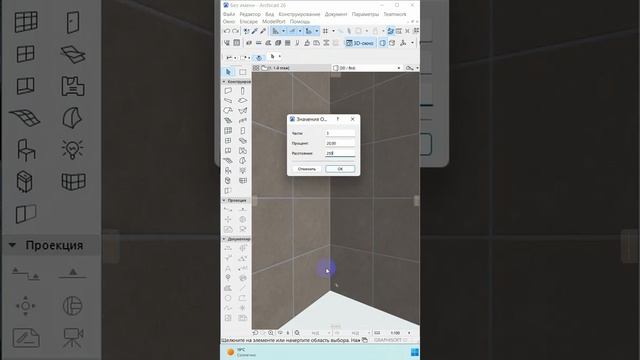
Task: Click the help question mark in dialog
Action: coord(338,119)
